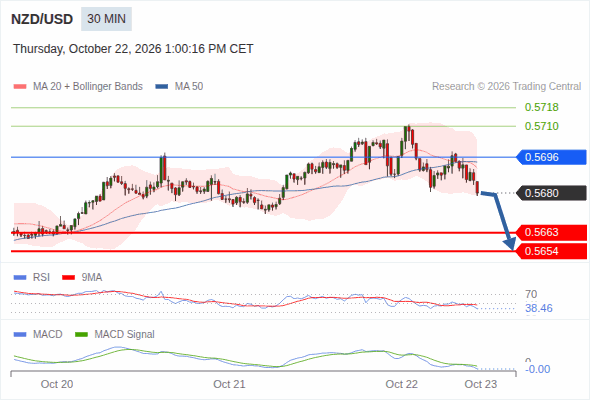Viewport: 590px width, 400px height.
Task: Click the Oct 22 date axis label
Action: (x=401, y=385)
